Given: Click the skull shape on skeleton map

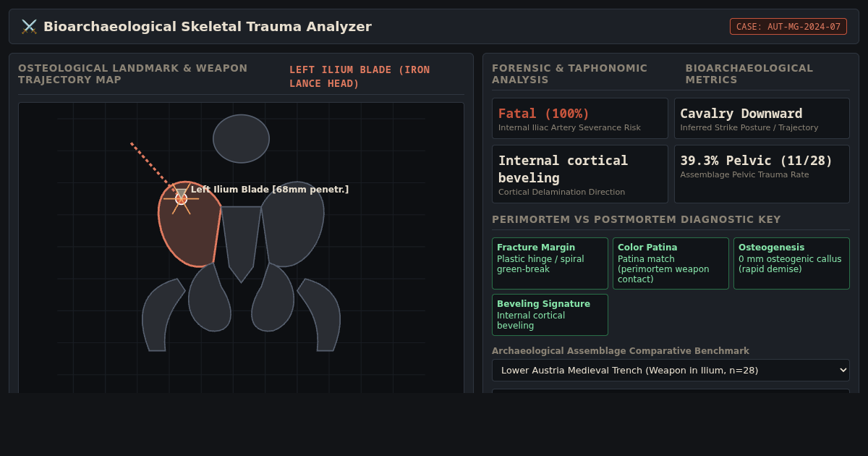Looking at the screenshot, I should pos(241,138).
